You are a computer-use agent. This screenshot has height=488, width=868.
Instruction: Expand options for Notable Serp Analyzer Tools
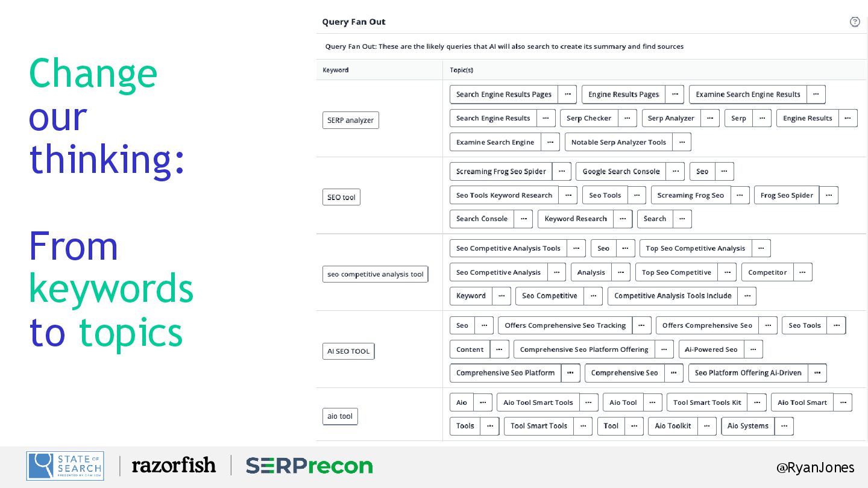pyautogui.click(x=682, y=142)
